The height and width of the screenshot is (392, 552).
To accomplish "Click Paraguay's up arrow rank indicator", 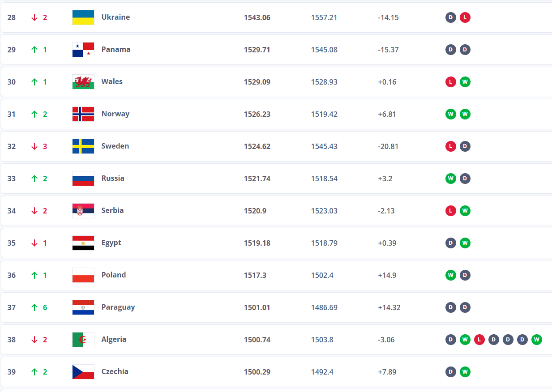I will tap(34, 307).
